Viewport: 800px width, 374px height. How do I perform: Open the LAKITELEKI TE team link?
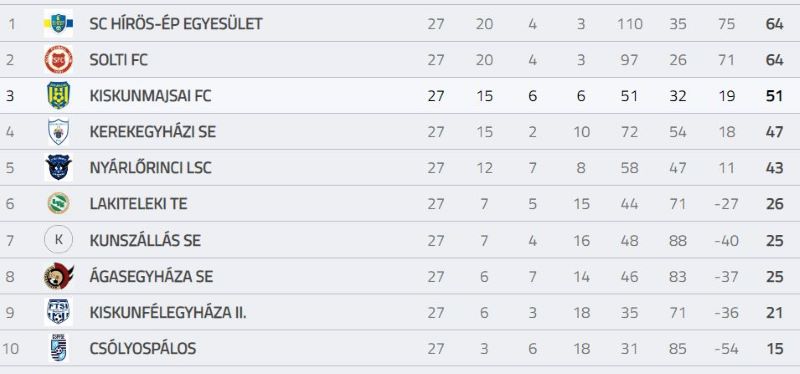click(138, 204)
